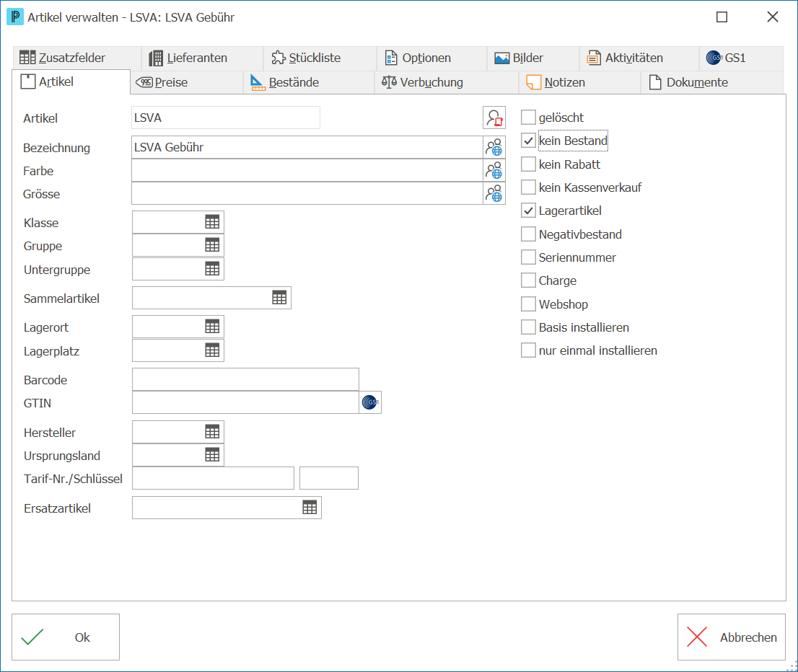Open the Untergruppe selection table icon
This screenshot has height=672, width=798.
click(212, 269)
